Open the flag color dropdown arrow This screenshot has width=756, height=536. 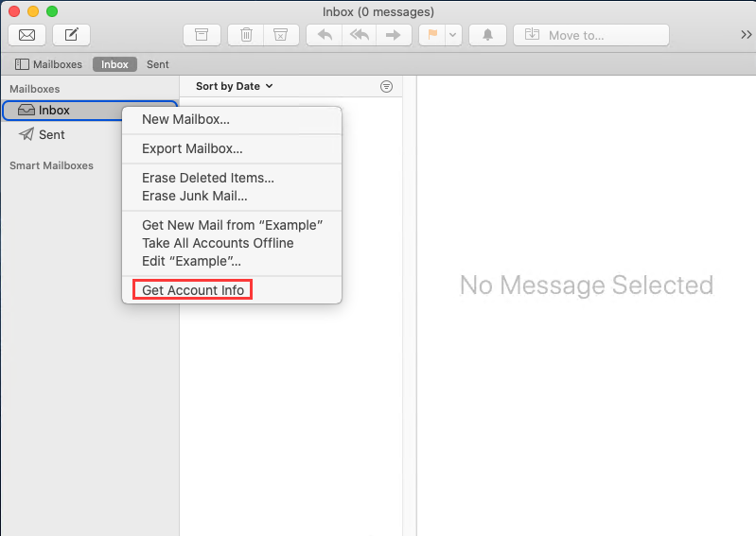coord(453,35)
